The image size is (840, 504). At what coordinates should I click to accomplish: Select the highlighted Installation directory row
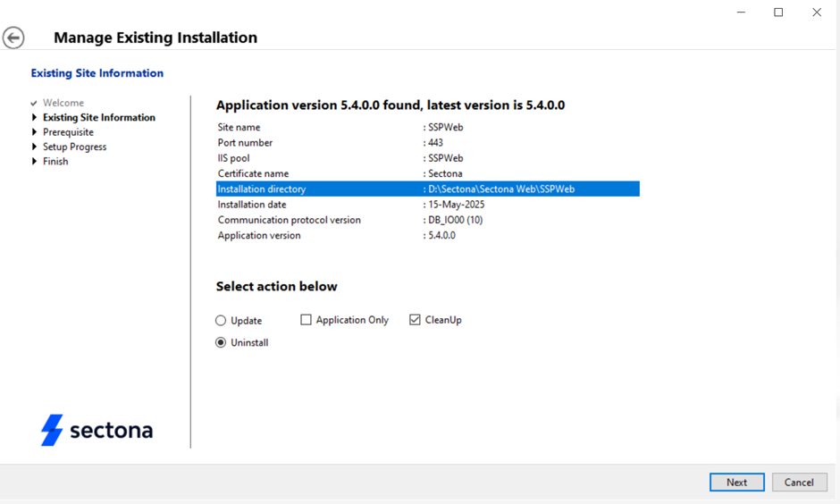click(x=427, y=189)
